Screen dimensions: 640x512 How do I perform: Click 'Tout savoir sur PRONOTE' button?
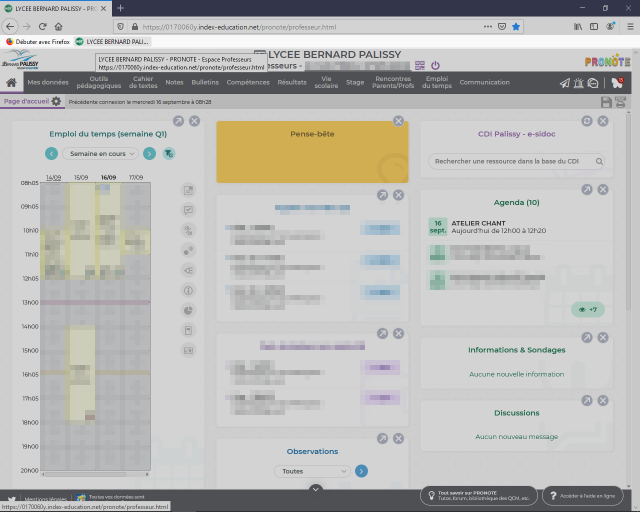click(x=478, y=495)
